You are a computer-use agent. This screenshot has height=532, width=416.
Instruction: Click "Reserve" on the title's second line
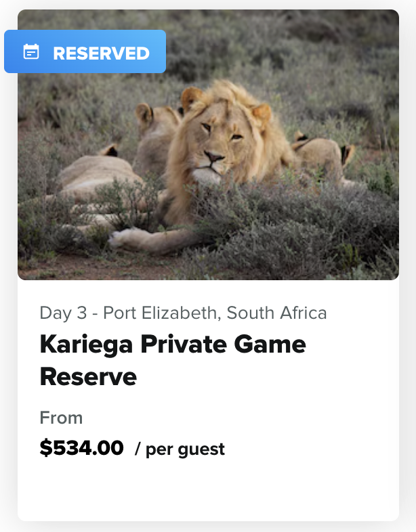88,376
